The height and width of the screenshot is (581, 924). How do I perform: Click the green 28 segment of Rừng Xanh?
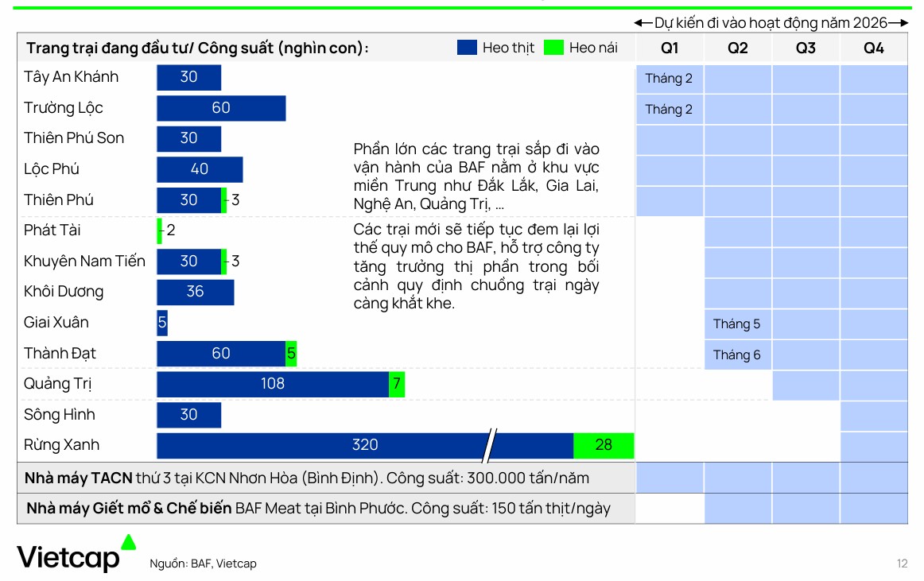604,445
